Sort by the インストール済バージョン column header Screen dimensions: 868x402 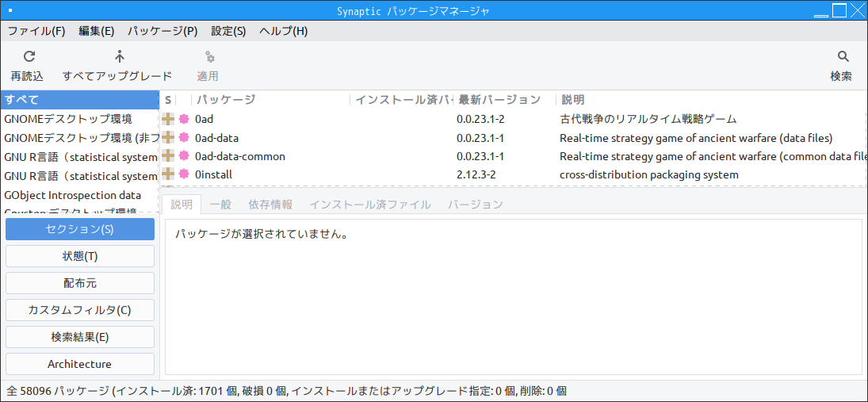[x=402, y=100]
